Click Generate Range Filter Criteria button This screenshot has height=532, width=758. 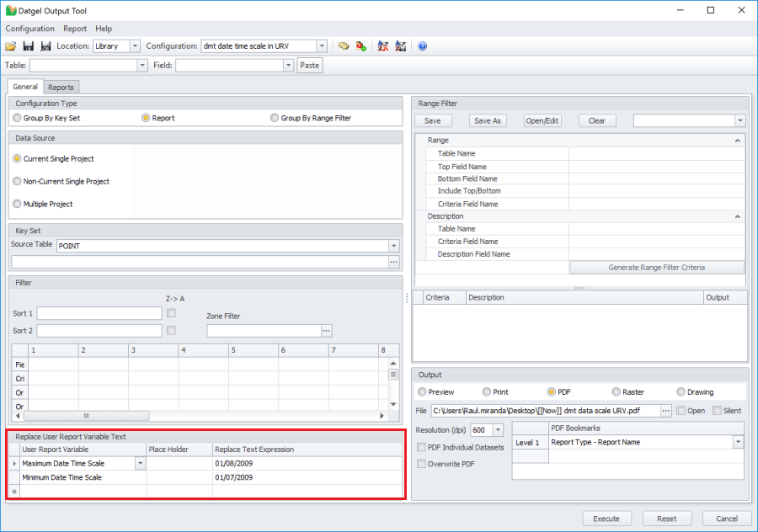(x=656, y=268)
